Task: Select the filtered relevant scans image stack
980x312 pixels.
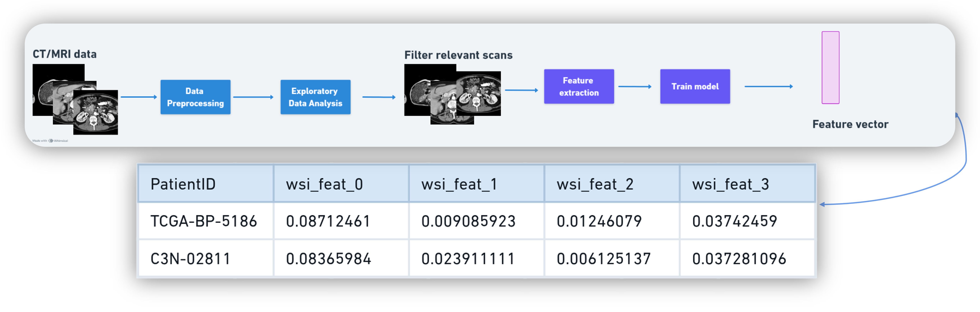Action: [452, 94]
